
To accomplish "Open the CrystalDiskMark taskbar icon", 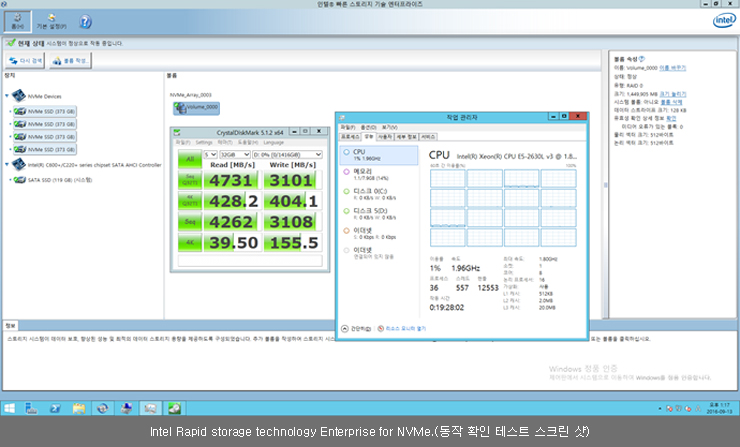I will (x=175, y=408).
